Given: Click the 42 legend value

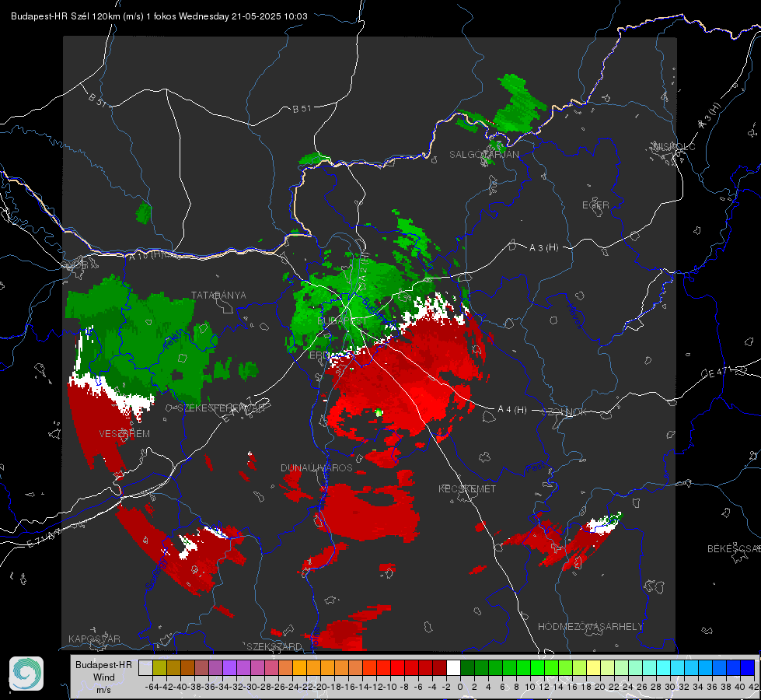Looking at the screenshot, I should click(754, 687).
